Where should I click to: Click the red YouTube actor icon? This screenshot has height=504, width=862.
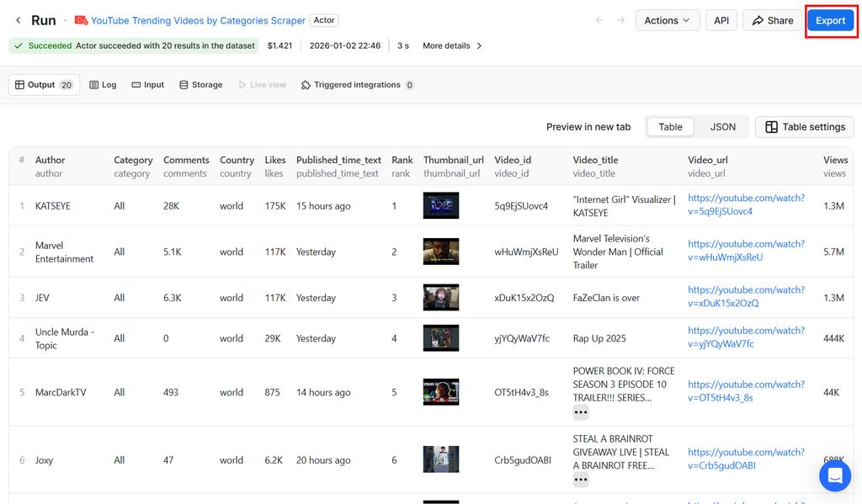pos(82,20)
